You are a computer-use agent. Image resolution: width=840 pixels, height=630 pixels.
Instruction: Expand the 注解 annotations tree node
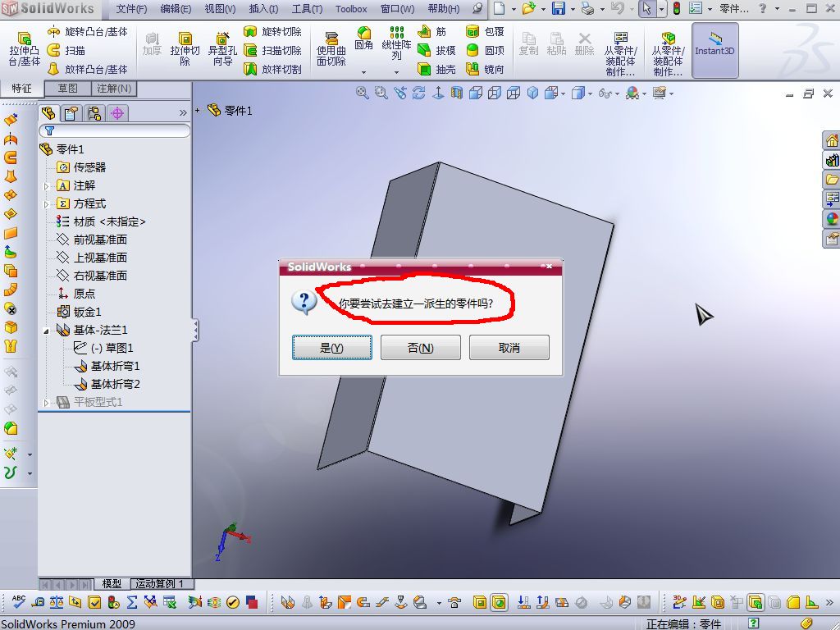(47, 186)
